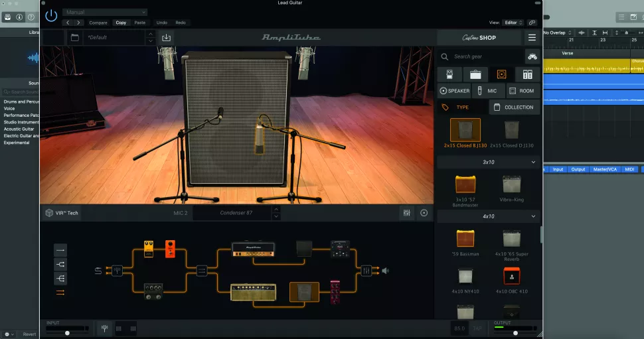Select the amplifier gear category icon
Image resolution: width=644 pixels, height=339 pixels.
[475, 74]
